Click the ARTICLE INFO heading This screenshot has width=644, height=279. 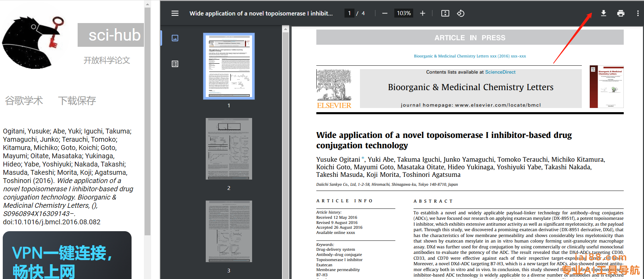click(x=344, y=201)
